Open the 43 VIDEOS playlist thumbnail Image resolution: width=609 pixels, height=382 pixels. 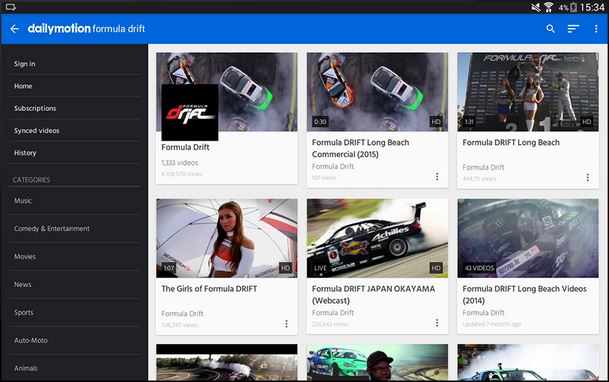pyautogui.click(x=528, y=238)
